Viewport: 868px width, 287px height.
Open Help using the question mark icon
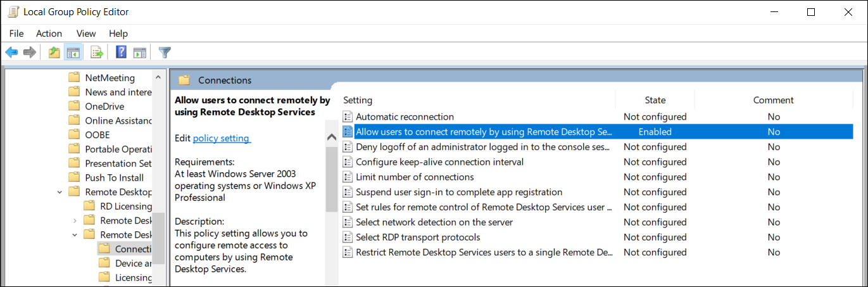121,53
